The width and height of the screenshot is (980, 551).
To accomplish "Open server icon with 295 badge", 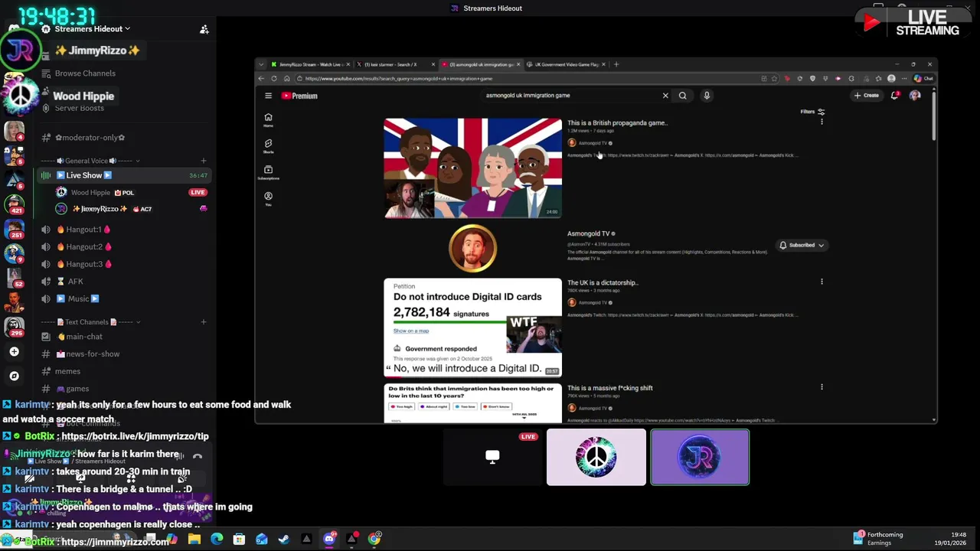I will point(15,327).
